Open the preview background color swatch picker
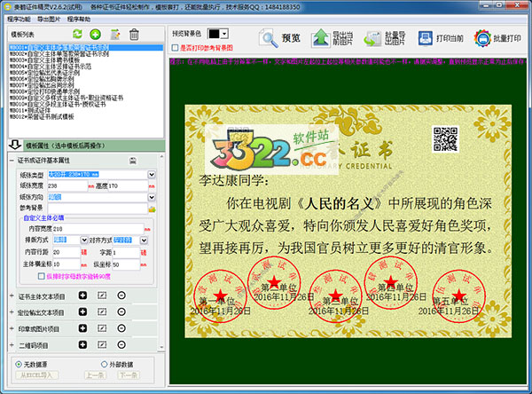 (x=218, y=35)
